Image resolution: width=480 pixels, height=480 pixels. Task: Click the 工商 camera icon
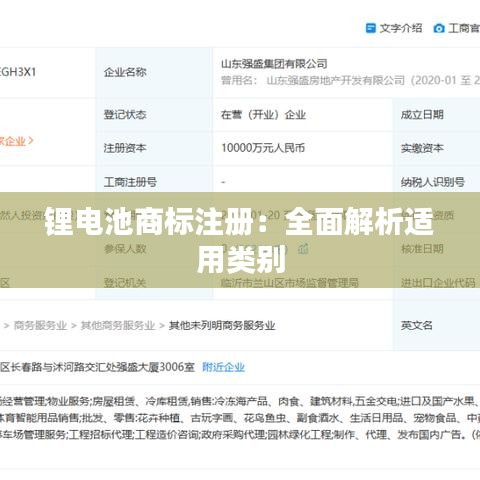click(x=439, y=28)
